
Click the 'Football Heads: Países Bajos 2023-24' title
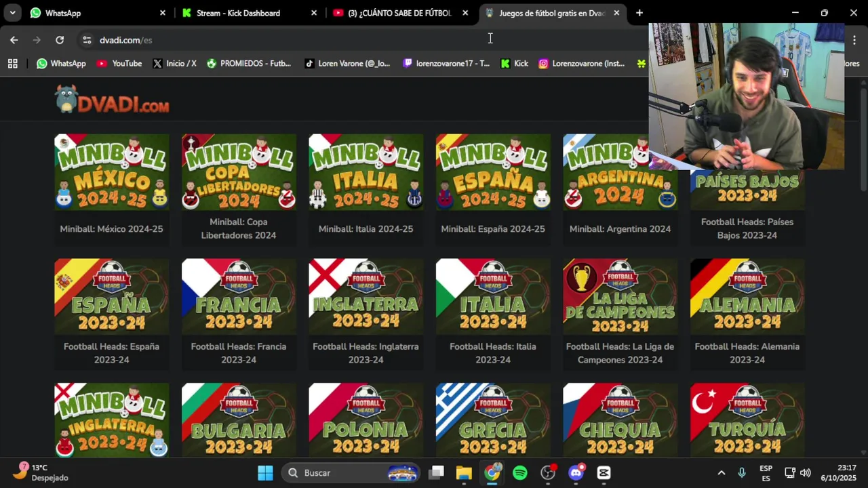pos(747,228)
